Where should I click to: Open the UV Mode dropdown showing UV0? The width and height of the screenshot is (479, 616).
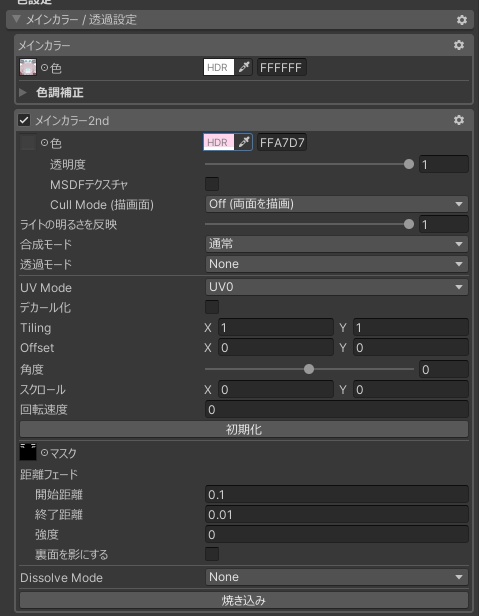tap(337, 287)
